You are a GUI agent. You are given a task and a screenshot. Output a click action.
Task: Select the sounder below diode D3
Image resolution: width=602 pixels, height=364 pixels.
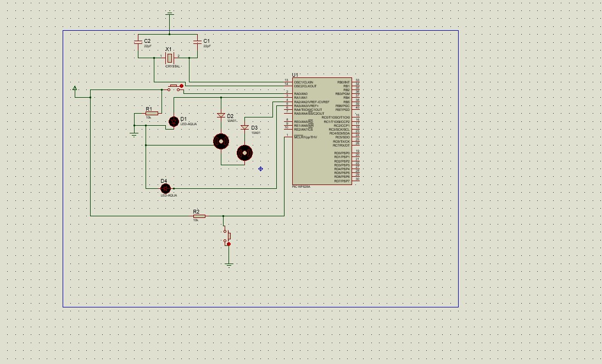click(245, 153)
